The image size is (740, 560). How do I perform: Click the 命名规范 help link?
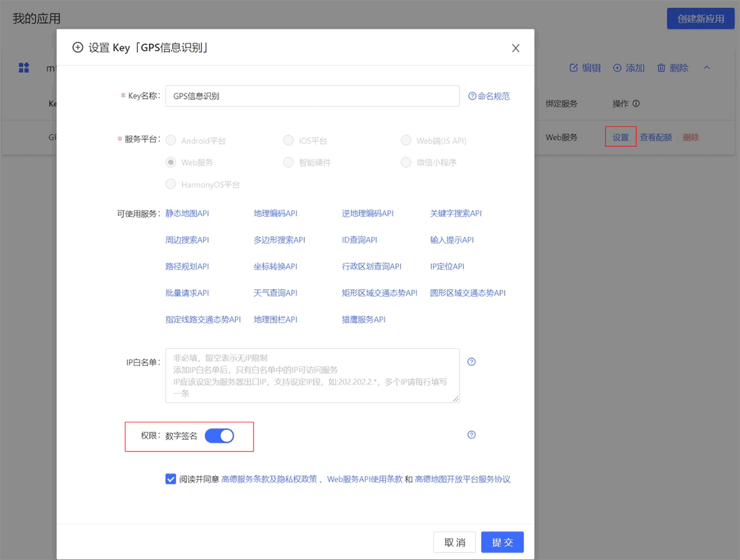489,96
